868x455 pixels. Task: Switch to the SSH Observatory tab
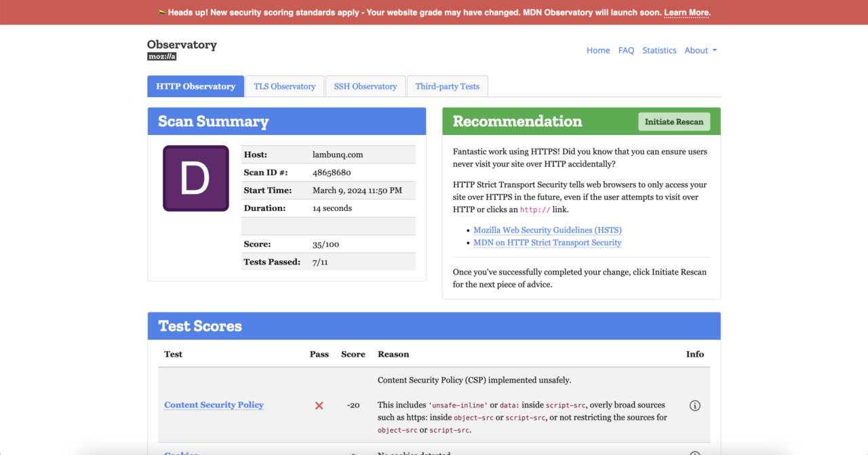365,86
